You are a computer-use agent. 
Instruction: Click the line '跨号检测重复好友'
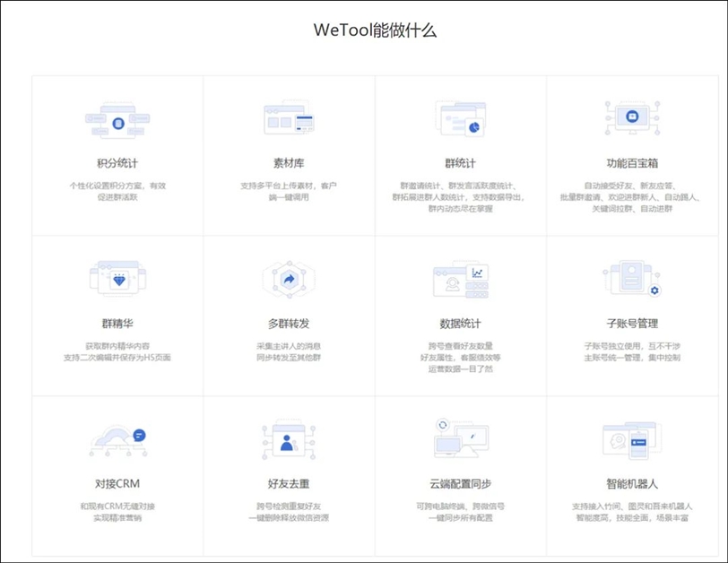(289, 506)
